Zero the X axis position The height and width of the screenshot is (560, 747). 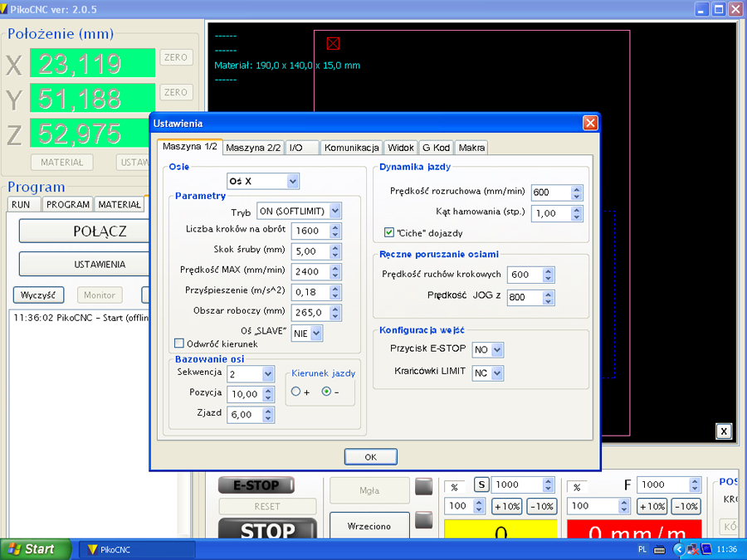click(176, 57)
